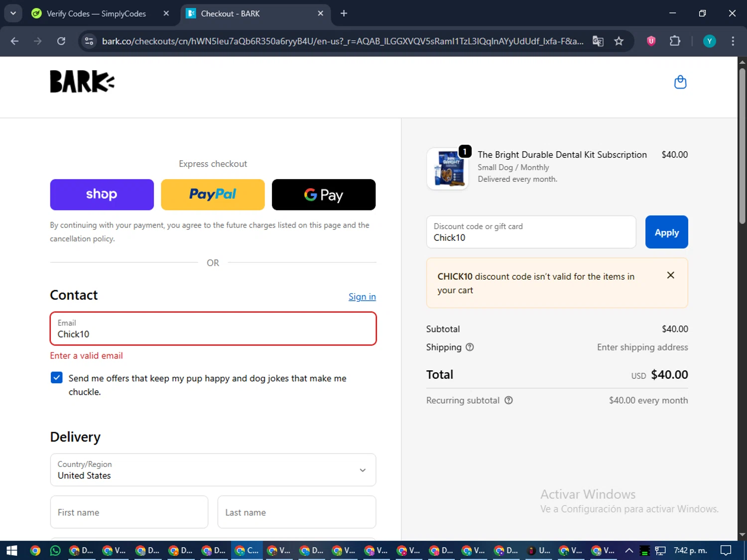Image resolution: width=747 pixels, height=560 pixels.
Task: Open the Windows Start menu
Action: point(12,550)
